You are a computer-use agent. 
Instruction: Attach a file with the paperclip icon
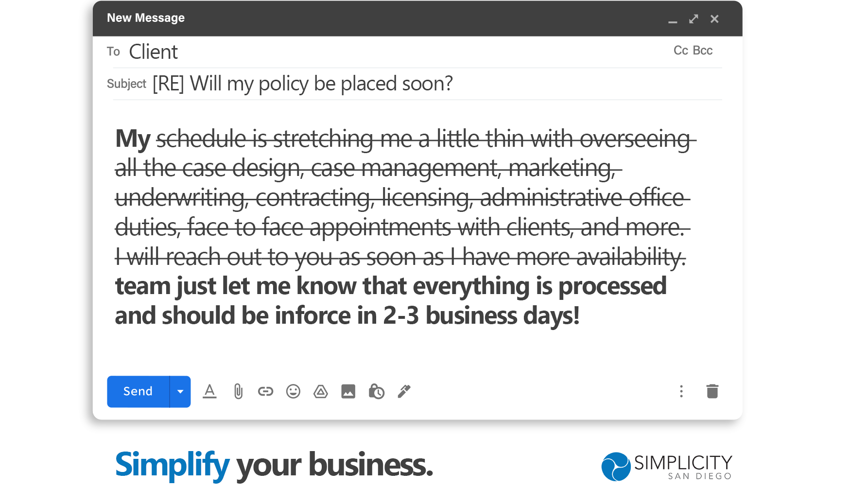(x=238, y=391)
